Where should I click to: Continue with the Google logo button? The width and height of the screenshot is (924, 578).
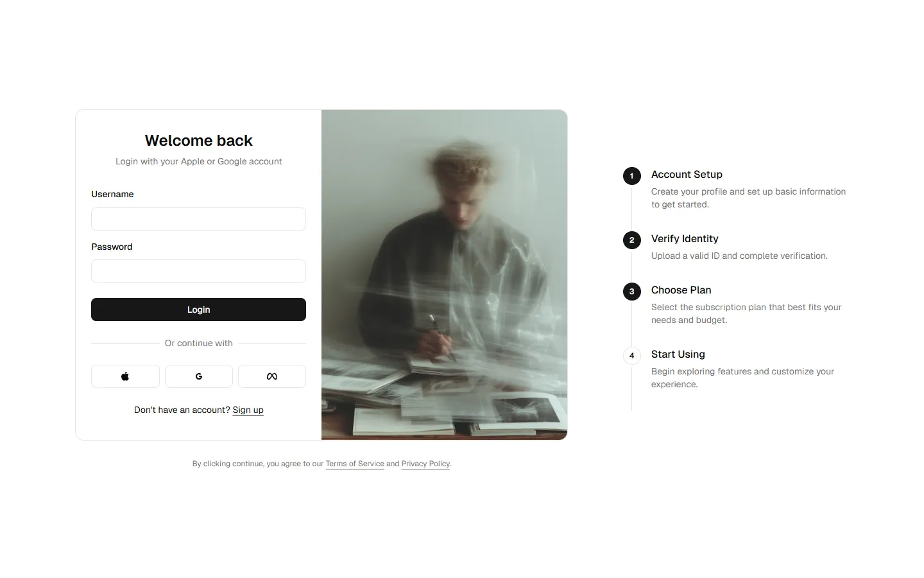[199, 376]
